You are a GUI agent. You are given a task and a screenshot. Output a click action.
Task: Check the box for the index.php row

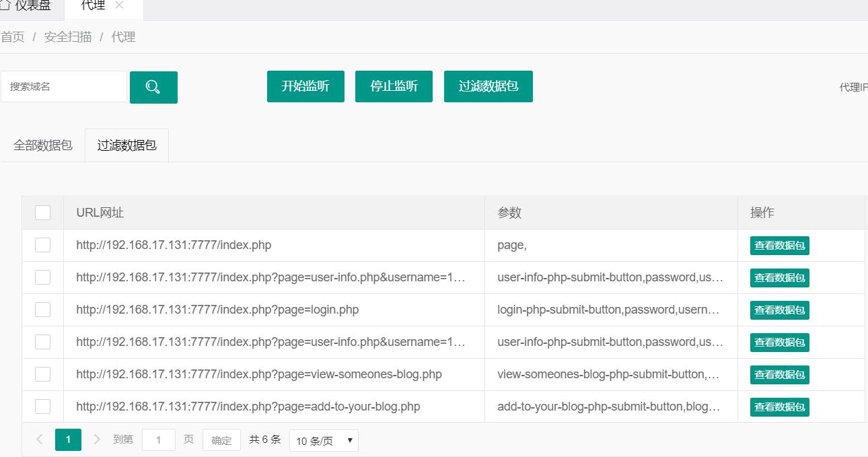click(42, 245)
